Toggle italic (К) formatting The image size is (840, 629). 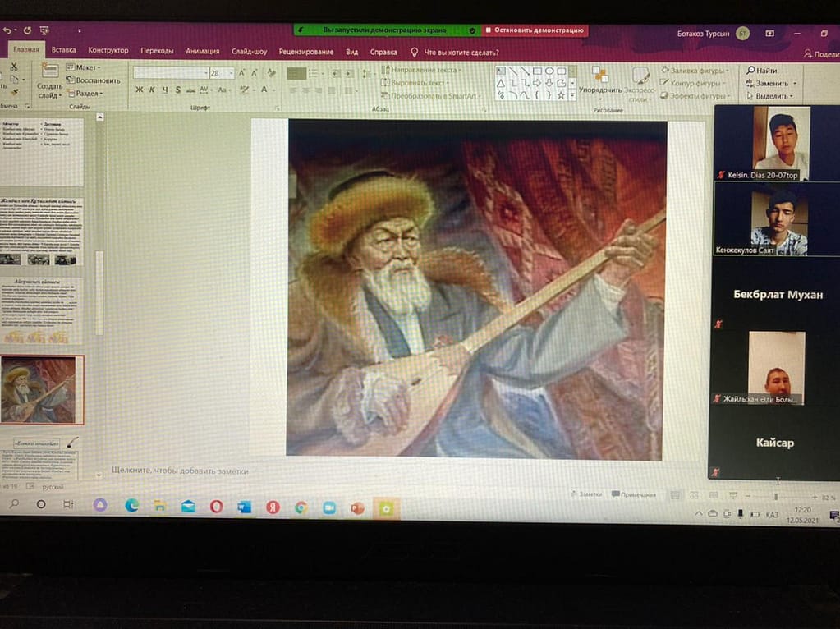152,90
